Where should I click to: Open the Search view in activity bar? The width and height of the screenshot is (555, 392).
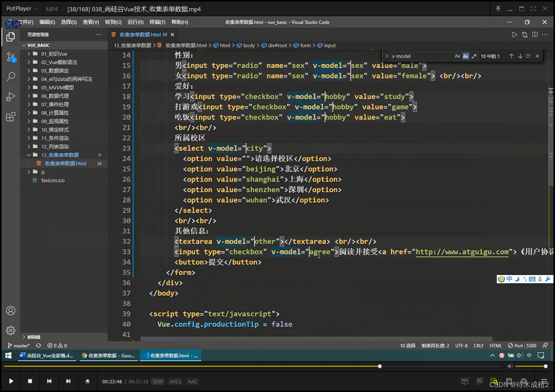pos(11,77)
